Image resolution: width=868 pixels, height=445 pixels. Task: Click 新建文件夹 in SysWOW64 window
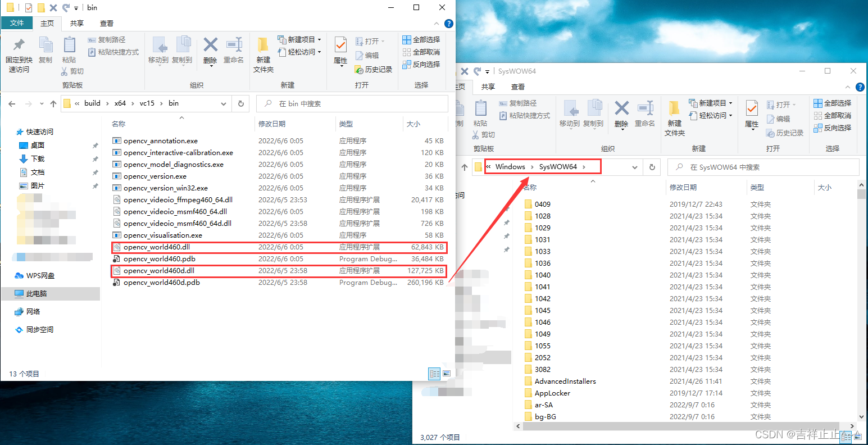pyautogui.click(x=674, y=119)
